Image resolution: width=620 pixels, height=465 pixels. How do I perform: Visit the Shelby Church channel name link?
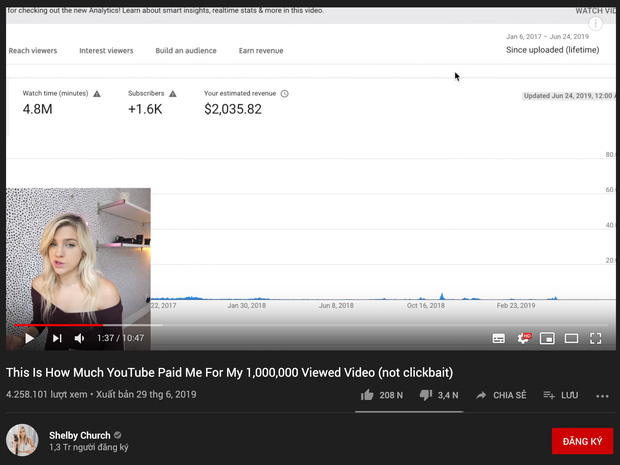tap(79, 436)
